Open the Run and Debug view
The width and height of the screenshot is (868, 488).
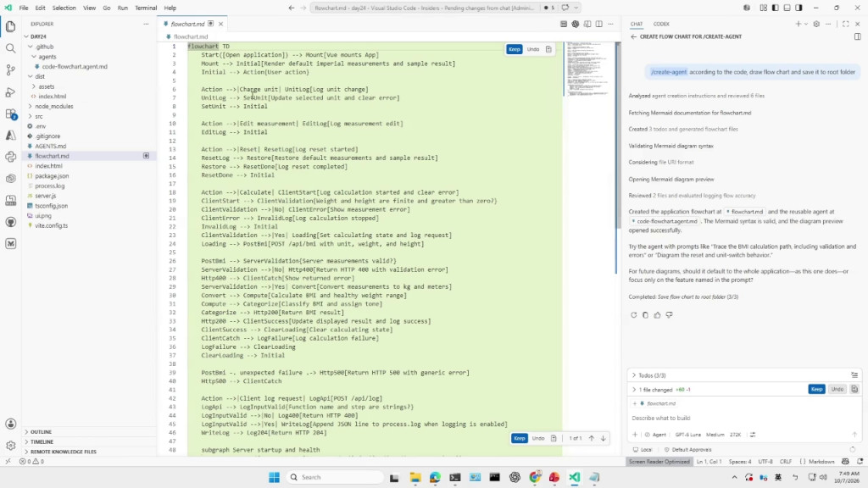(x=10, y=91)
